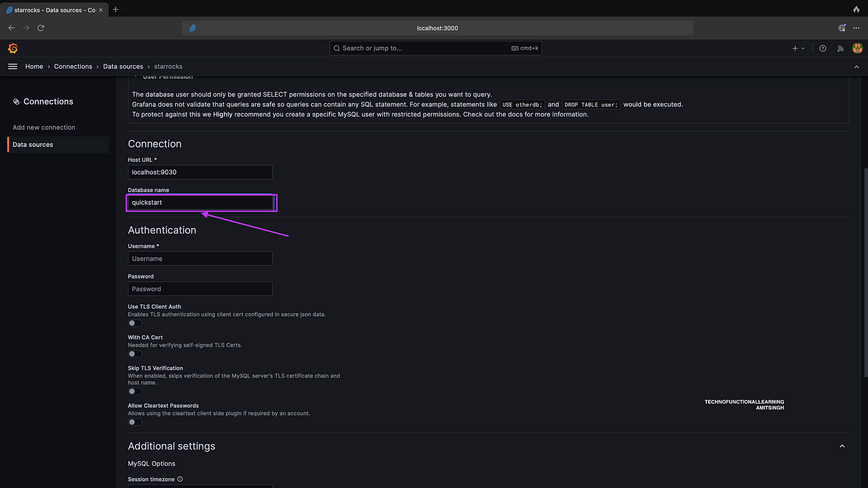Open the hamburger navigation menu
The width and height of the screenshot is (868, 488).
(x=12, y=67)
